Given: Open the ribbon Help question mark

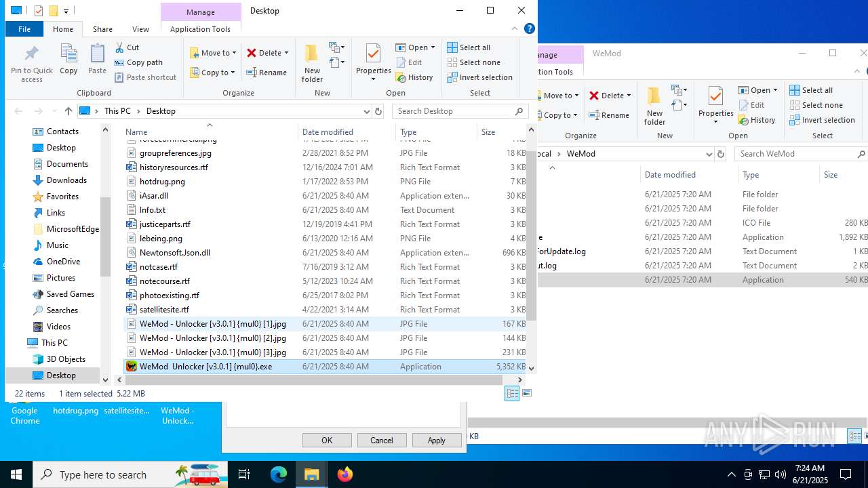Looking at the screenshot, I should 530,28.
